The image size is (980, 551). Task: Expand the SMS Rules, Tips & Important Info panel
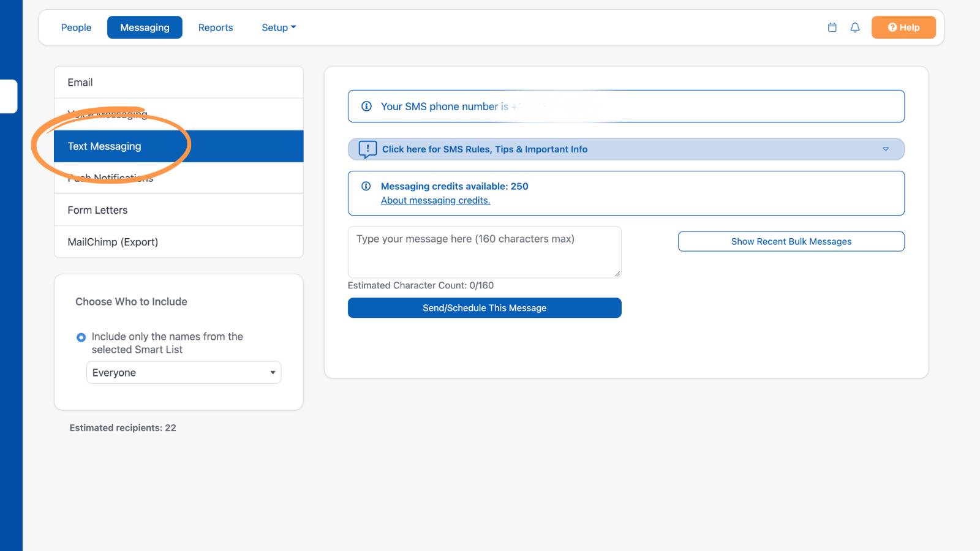(x=626, y=149)
